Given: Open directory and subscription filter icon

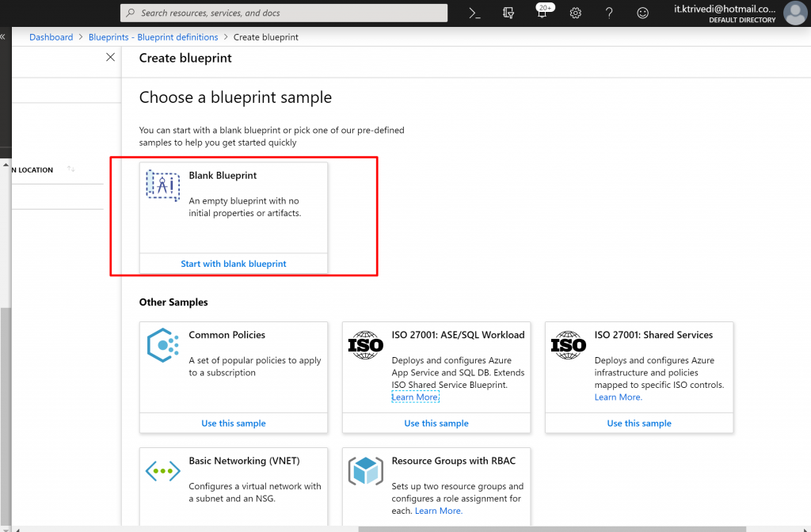Looking at the screenshot, I should pos(509,13).
